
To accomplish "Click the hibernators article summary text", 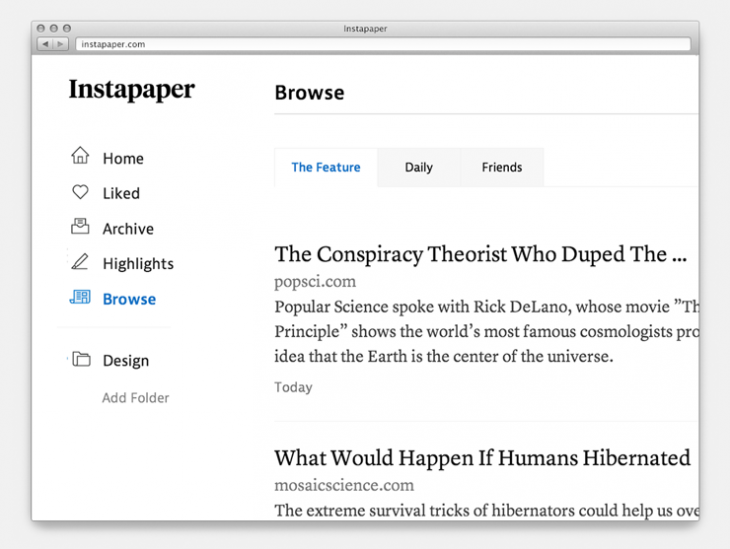I will click(x=486, y=510).
